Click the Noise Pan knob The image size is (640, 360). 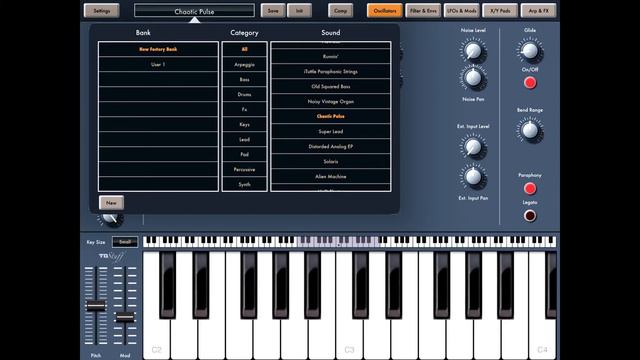tap(473, 78)
